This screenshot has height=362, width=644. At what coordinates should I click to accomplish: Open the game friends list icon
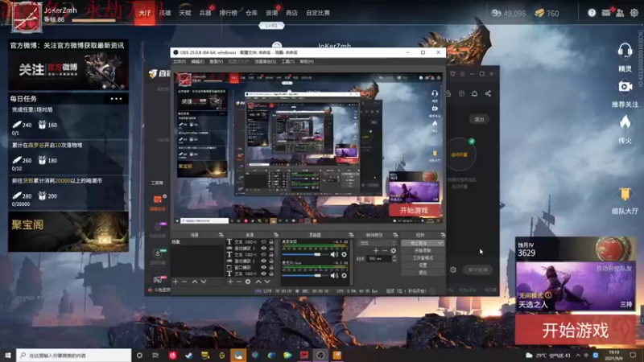click(x=620, y=13)
